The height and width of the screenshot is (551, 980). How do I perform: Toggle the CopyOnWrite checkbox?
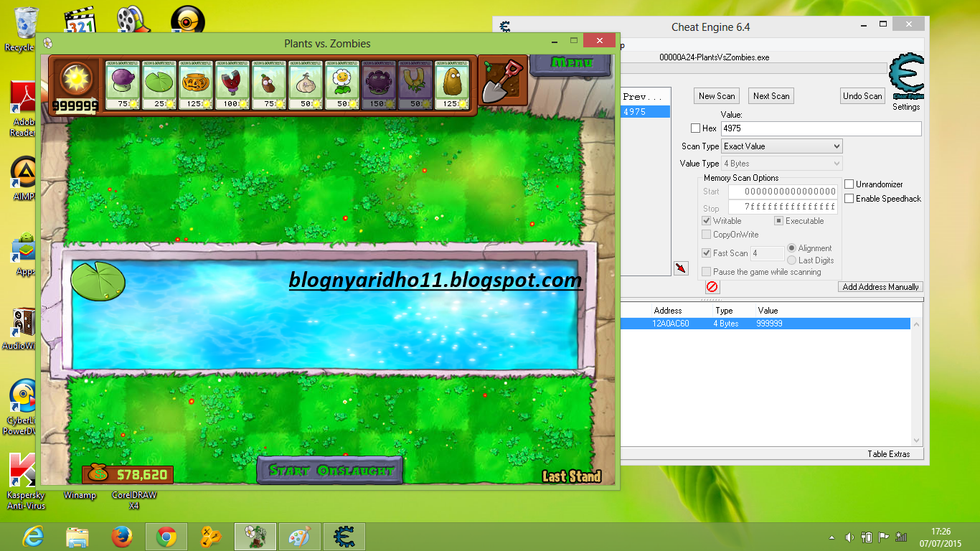(707, 235)
